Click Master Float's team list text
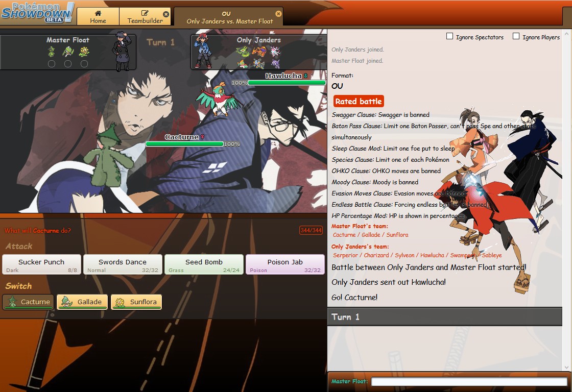The width and height of the screenshot is (572, 392). pos(370,235)
